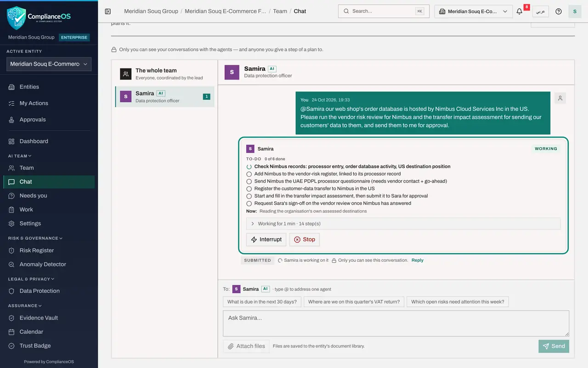The height and width of the screenshot is (368, 588).
Task: Open the Meridian Souq E-Co entity selector in the header
Action: click(474, 11)
